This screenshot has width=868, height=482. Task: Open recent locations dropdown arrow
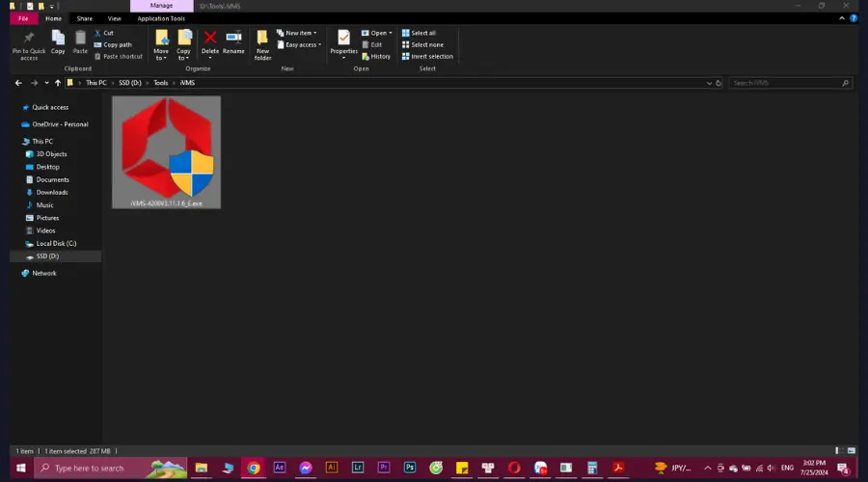46,83
